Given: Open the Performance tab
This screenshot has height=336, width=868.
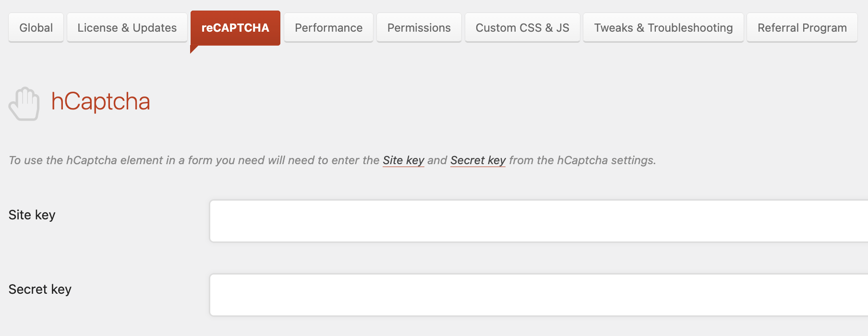Looking at the screenshot, I should tap(328, 27).
